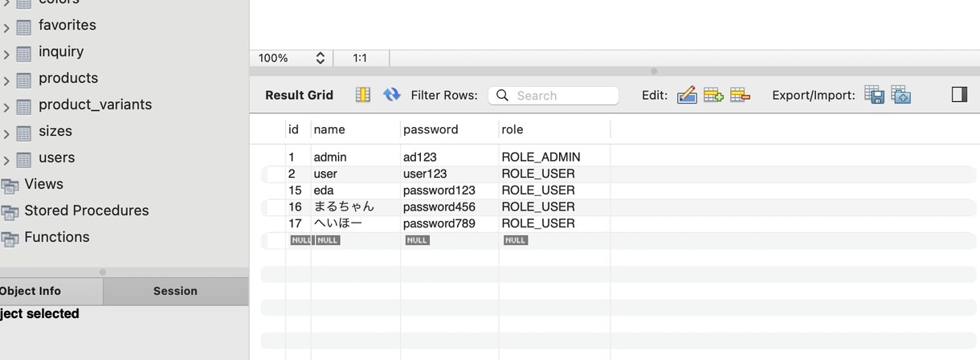Open the 100% zoom stepper dropdown
980x360 pixels.
320,58
